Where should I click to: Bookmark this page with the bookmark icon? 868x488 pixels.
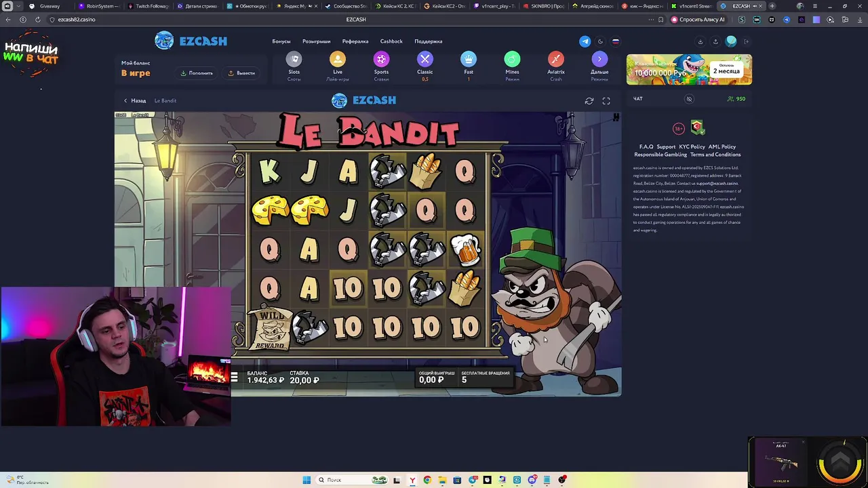[660, 20]
